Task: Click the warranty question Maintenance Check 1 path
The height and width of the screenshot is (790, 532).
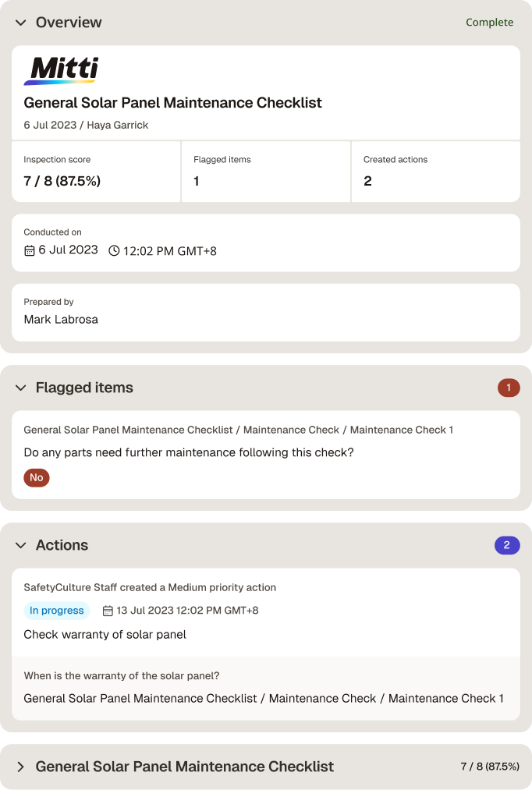Action: click(x=264, y=698)
